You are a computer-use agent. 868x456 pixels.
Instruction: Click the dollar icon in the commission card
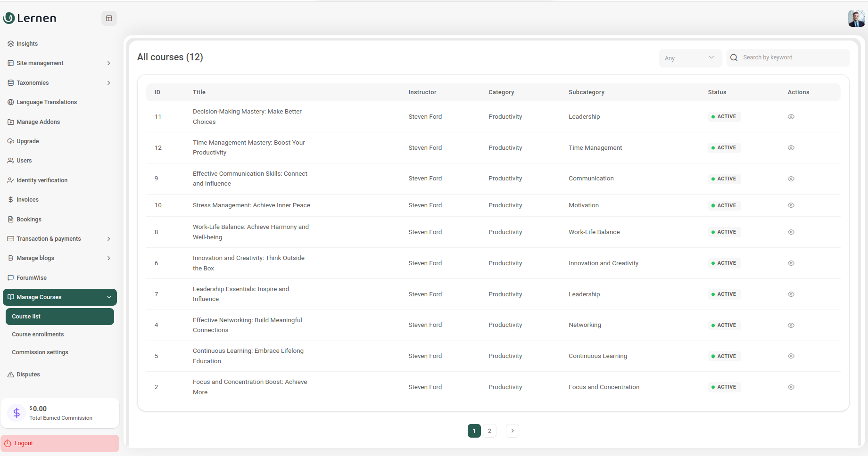click(17, 413)
